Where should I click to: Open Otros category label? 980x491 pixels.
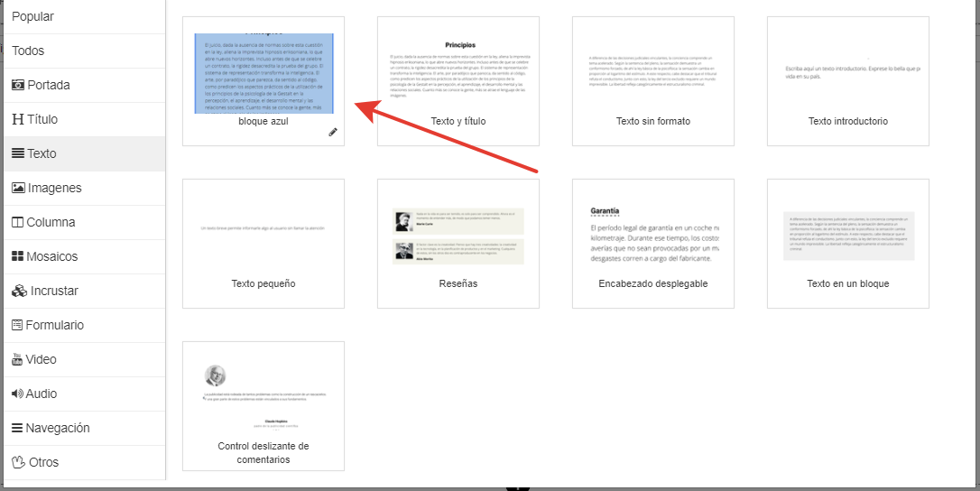point(43,463)
